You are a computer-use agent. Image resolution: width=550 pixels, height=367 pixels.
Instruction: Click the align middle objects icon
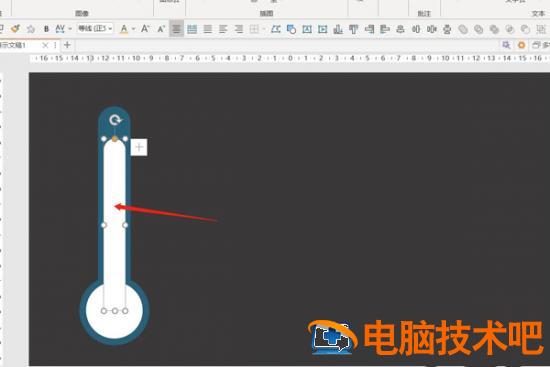(x=431, y=29)
